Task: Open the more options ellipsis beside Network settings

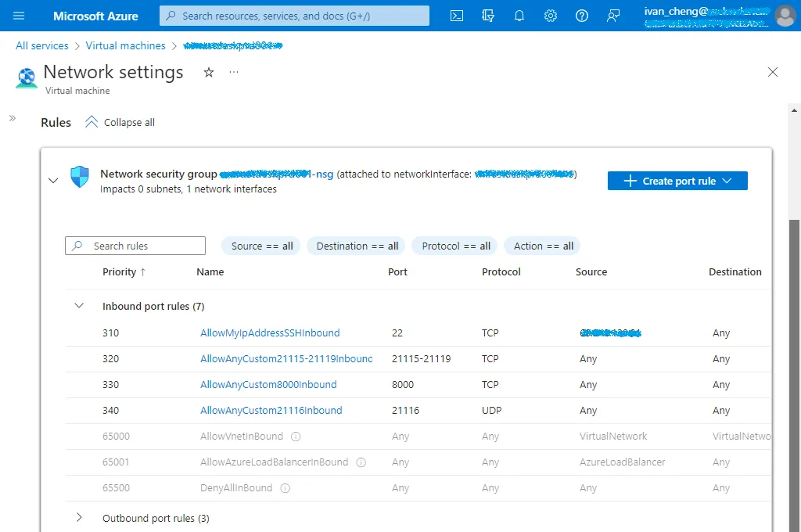Action: pyautogui.click(x=233, y=72)
